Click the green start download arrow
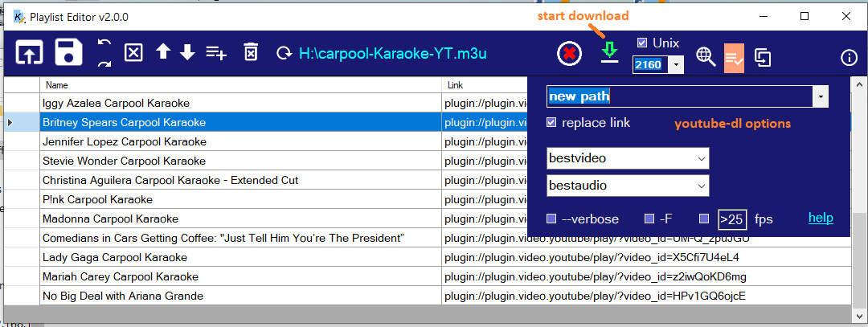 click(610, 53)
